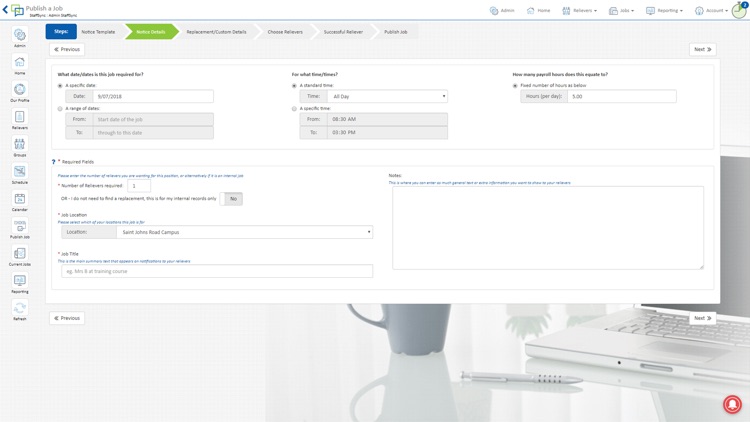The height and width of the screenshot is (422, 750).
Task: Select the 'A specific time' radio button
Action: (x=294, y=109)
